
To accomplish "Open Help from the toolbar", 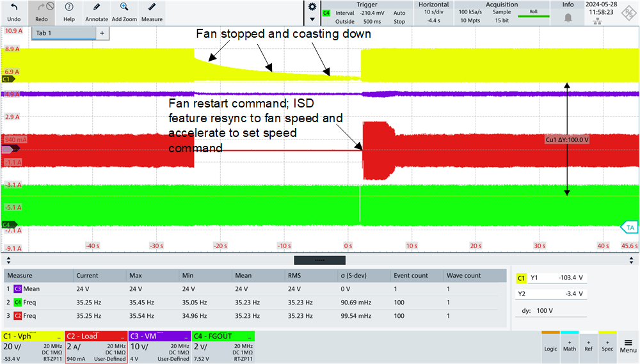I will click(69, 8).
